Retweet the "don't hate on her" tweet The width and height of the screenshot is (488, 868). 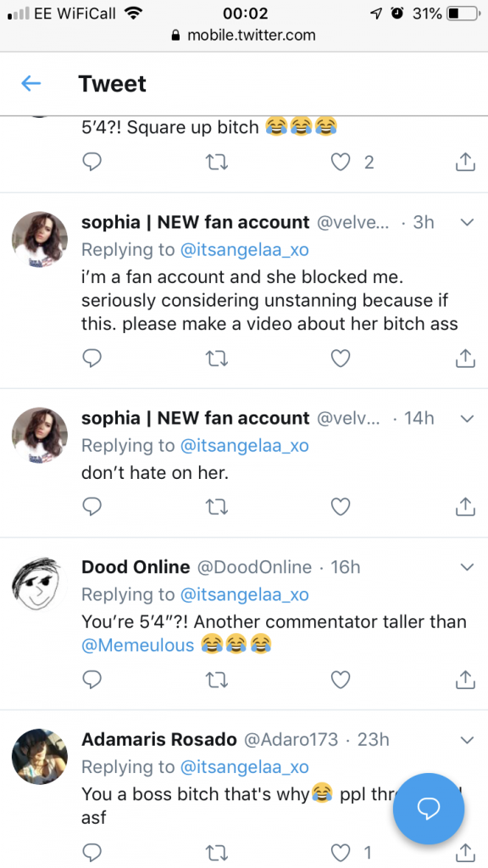coord(216,507)
